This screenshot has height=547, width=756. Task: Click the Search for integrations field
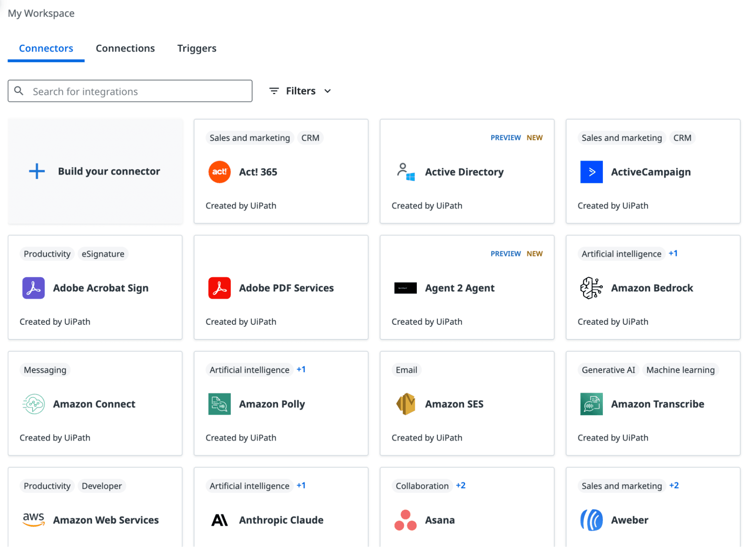(130, 91)
